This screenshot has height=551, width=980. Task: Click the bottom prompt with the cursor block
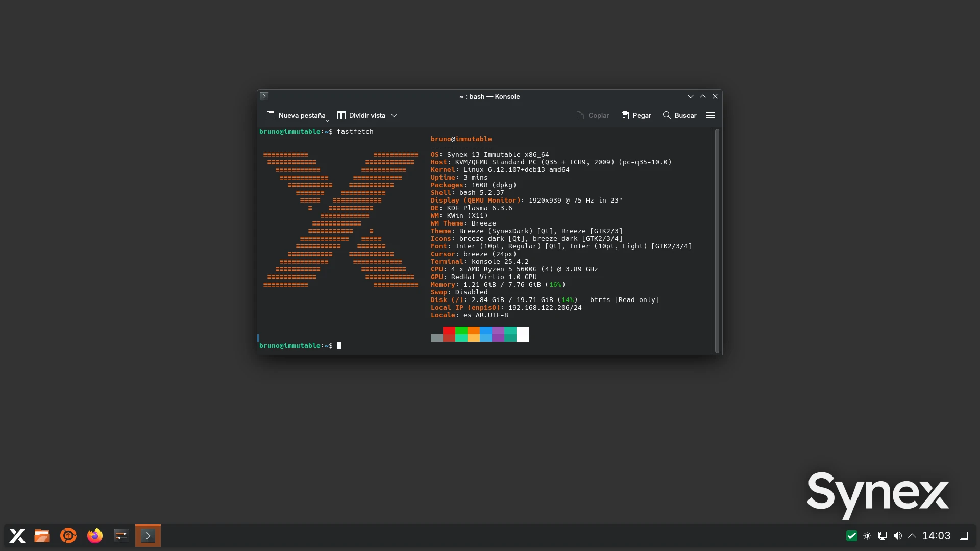tap(300, 346)
